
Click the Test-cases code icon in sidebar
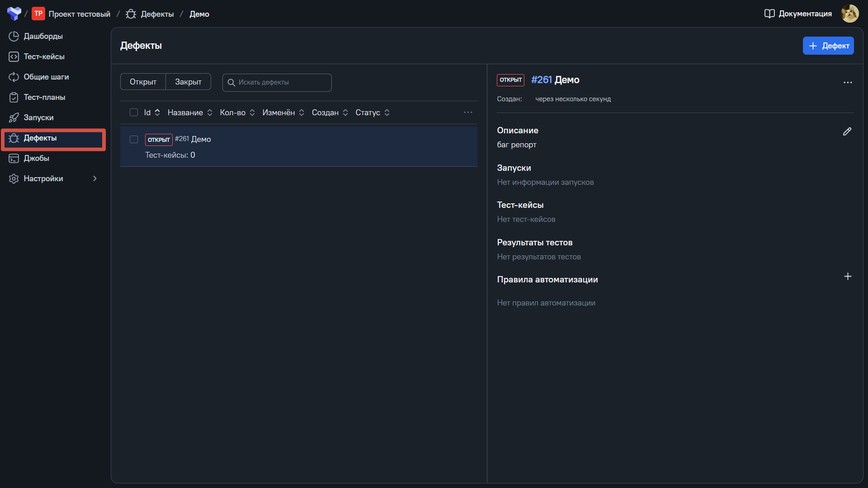click(x=14, y=56)
